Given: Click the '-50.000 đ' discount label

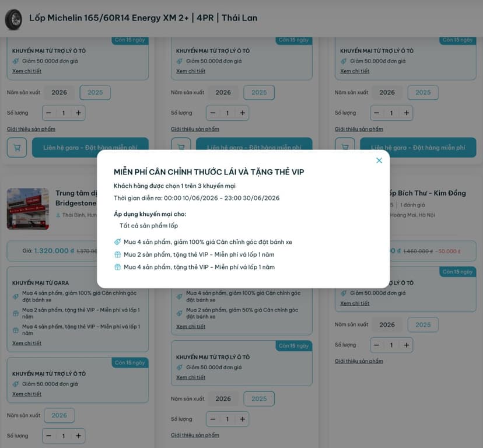Looking at the screenshot, I should [448, 251].
